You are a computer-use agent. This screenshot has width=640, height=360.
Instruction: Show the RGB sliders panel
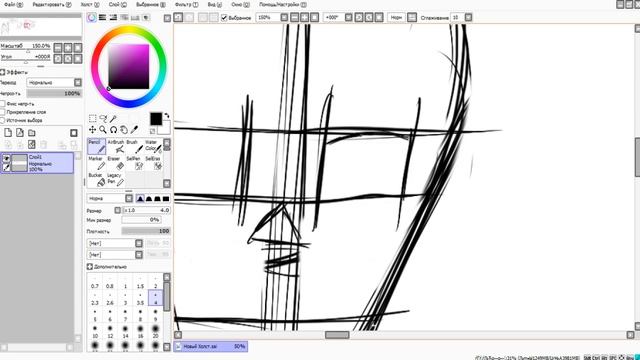click(102, 17)
